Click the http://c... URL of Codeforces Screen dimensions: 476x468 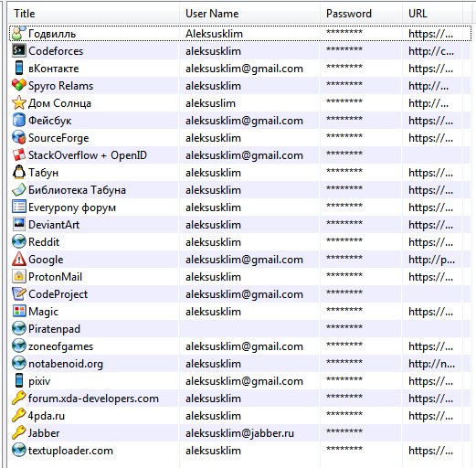tap(431, 51)
